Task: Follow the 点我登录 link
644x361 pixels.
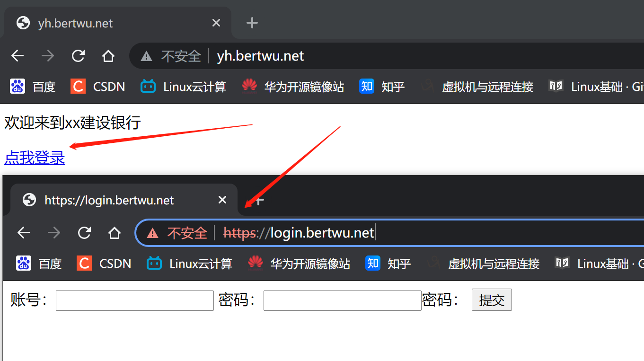Action: click(x=35, y=158)
